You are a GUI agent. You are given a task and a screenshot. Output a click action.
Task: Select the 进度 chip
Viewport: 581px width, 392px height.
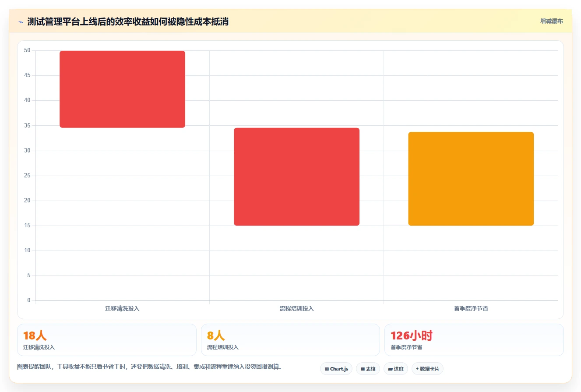pos(396,369)
